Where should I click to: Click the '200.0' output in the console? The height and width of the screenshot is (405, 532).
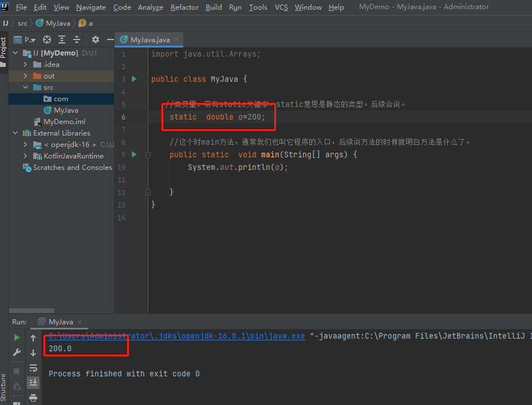click(x=60, y=348)
